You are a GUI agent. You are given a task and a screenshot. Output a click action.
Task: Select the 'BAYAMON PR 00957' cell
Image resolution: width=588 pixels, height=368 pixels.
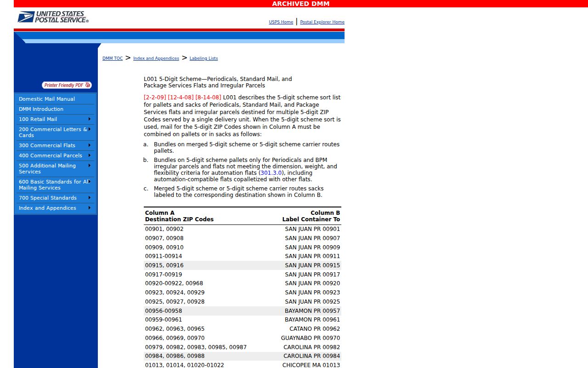pos(312,311)
